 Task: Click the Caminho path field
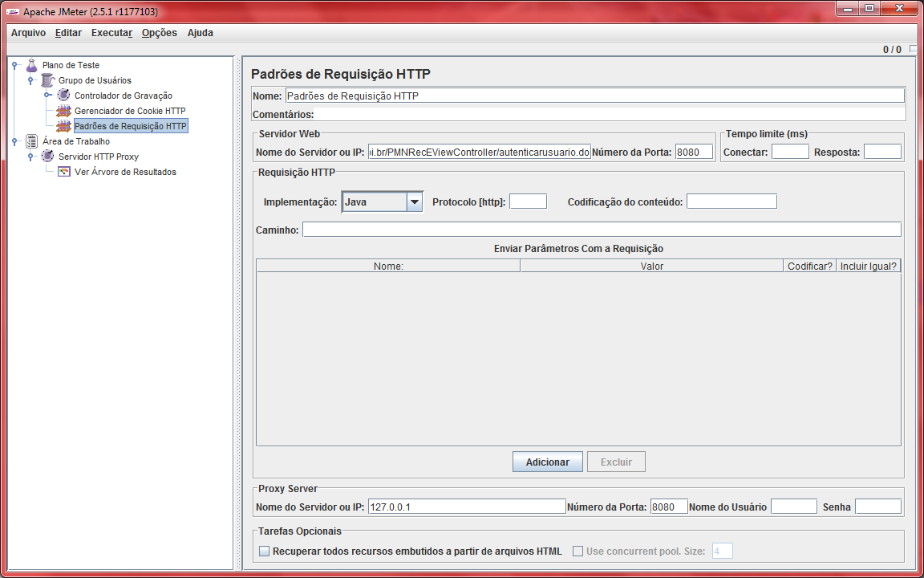coord(602,230)
